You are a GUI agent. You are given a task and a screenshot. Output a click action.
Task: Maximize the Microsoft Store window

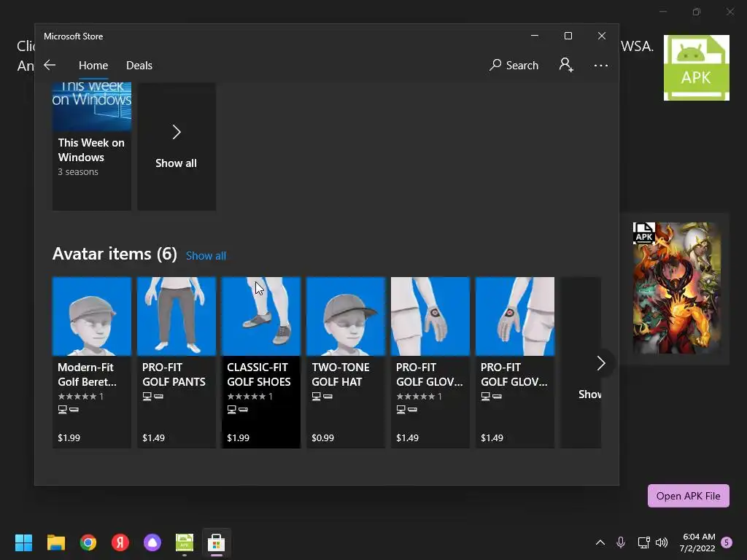(568, 36)
